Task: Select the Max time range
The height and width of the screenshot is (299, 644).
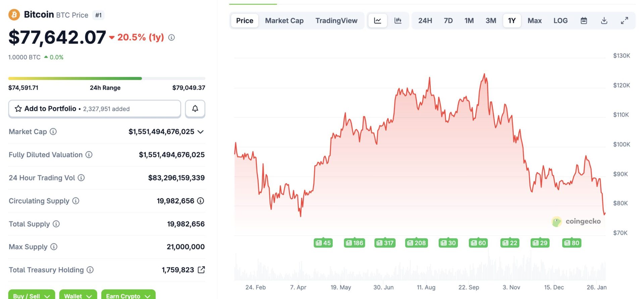Action: point(534,20)
